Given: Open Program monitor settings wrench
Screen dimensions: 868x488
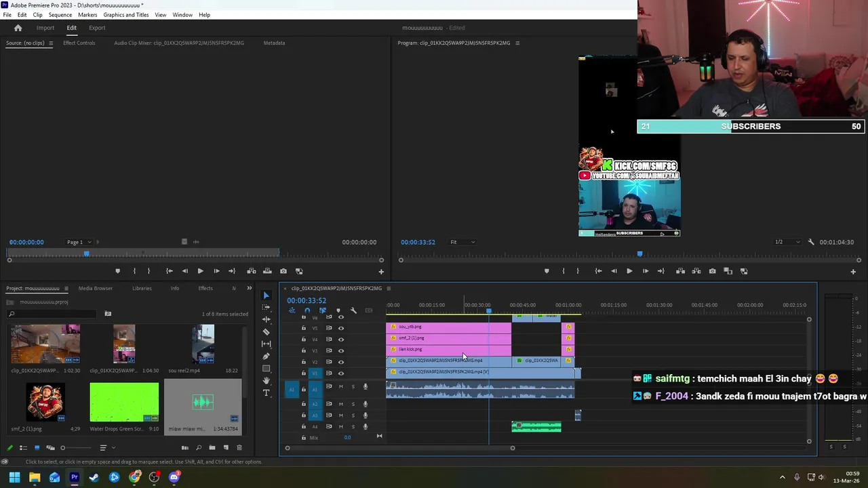Looking at the screenshot, I should click(810, 242).
